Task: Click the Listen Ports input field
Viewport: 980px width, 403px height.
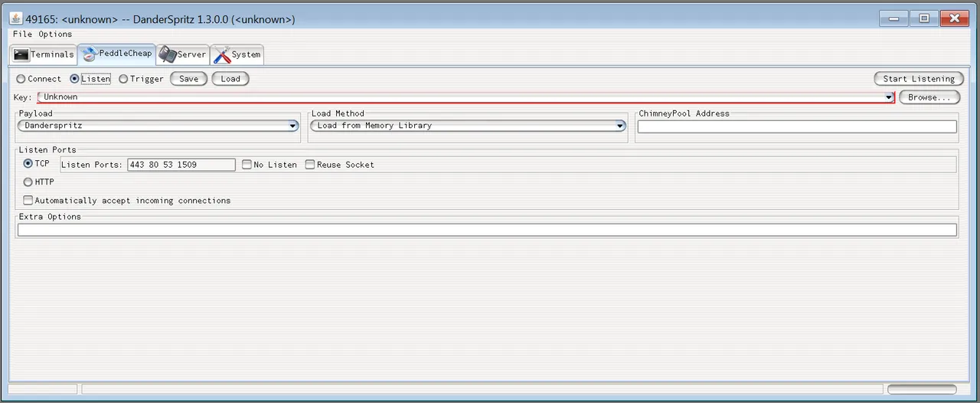Action: [181, 165]
